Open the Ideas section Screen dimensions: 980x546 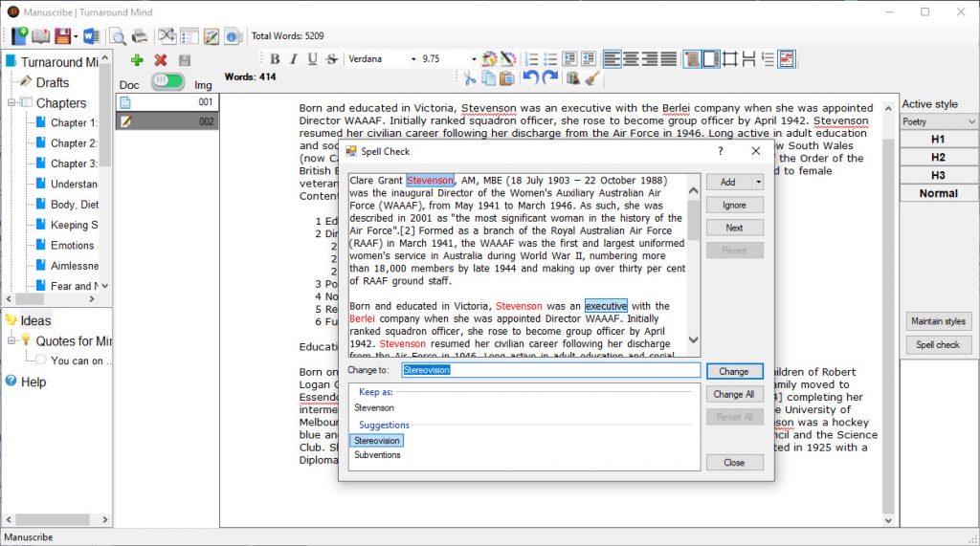pos(35,320)
